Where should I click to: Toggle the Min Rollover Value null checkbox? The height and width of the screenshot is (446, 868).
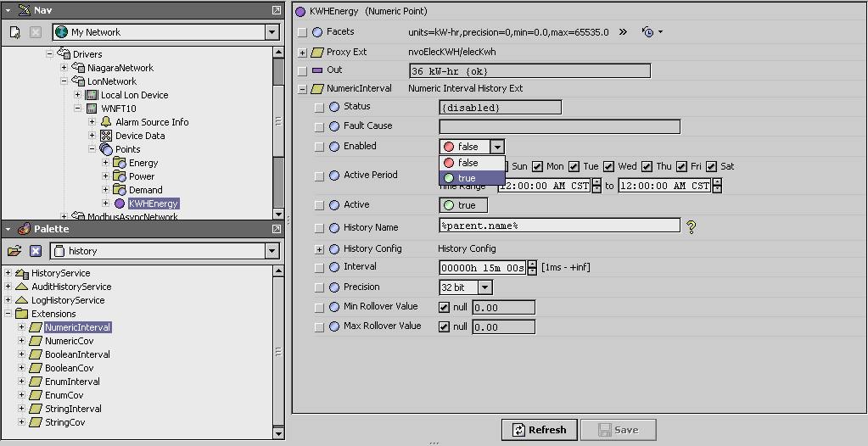[445, 307]
